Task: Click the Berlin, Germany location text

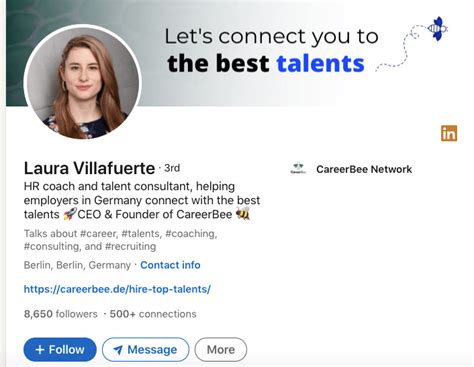Action: pos(77,265)
